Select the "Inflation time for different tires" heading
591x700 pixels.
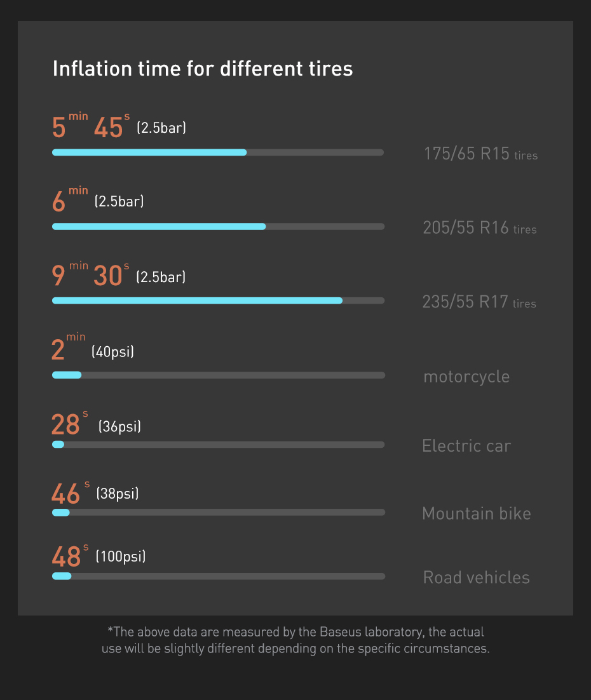[x=202, y=69]
